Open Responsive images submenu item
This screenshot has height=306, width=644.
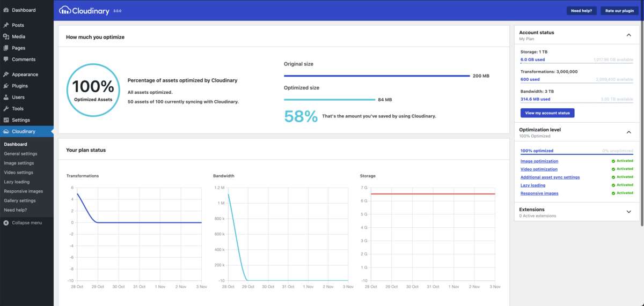click(x=23, y=191)
